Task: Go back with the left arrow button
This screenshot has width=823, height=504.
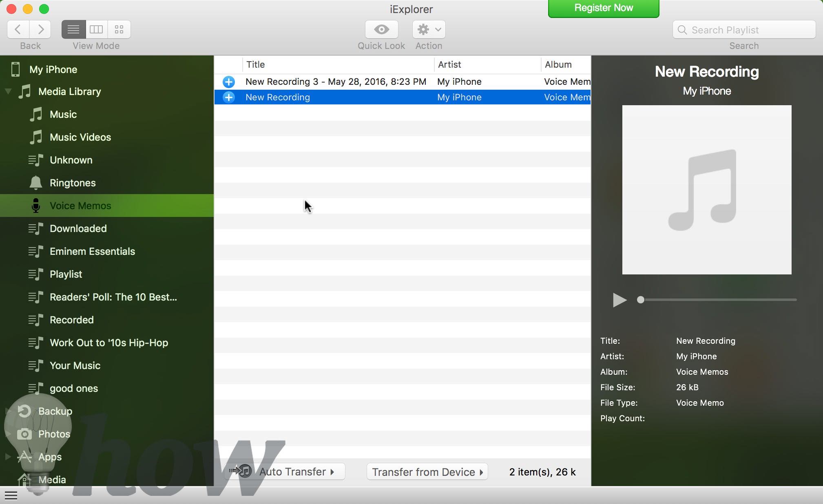Action: 18,29
